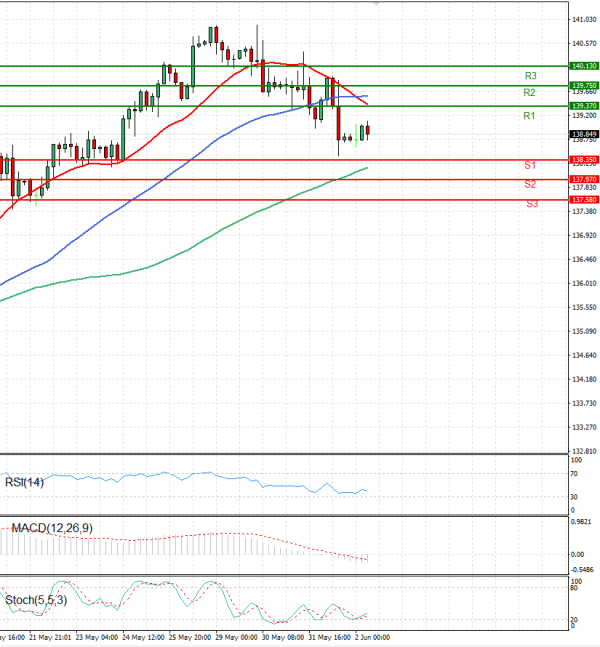Select the green 139.750 price tag
Screen dimensions: 600x647
click(x=584, y=86)
